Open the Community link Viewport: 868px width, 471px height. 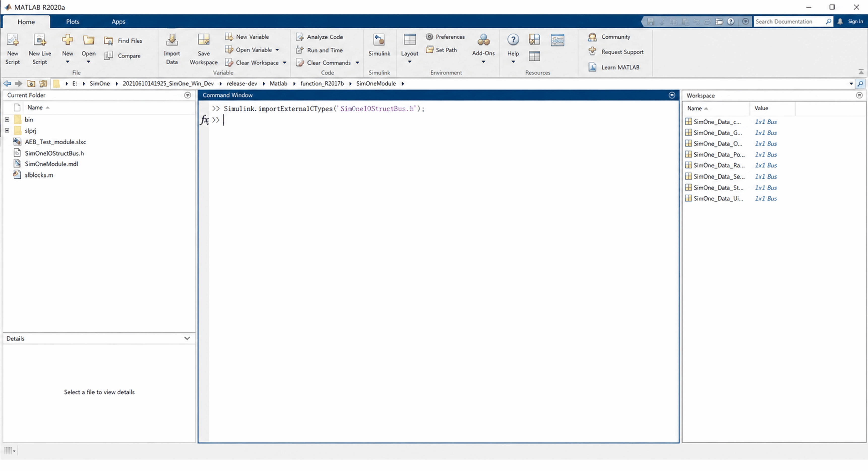(609, 37)
